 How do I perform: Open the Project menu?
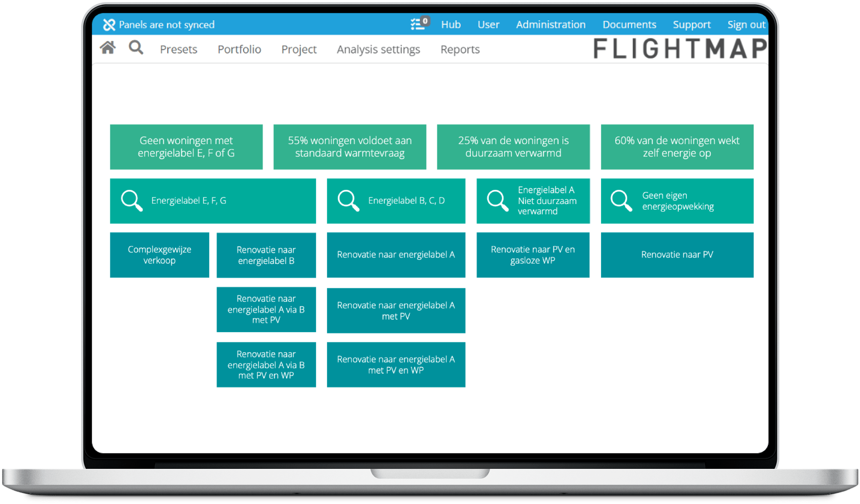(x=299, y=49)
